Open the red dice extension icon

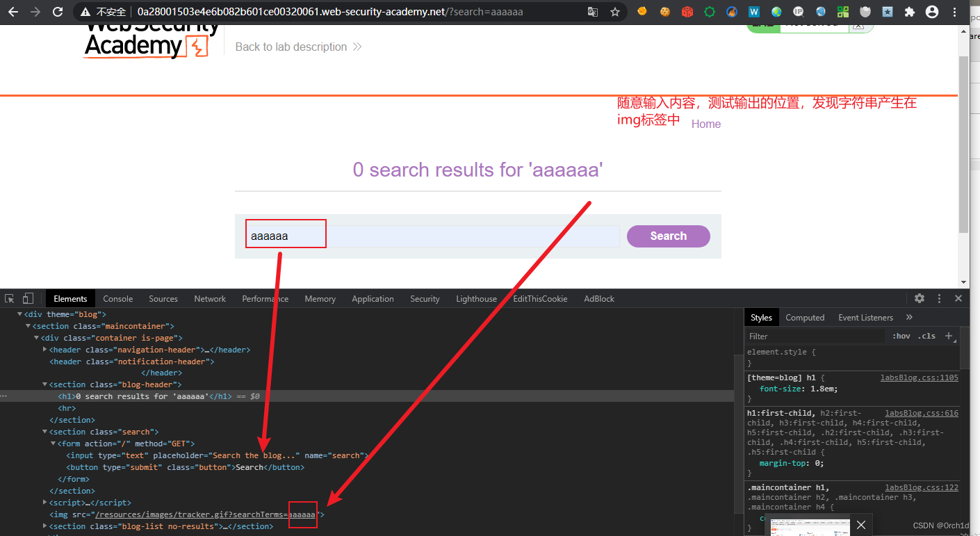[687, 12]
